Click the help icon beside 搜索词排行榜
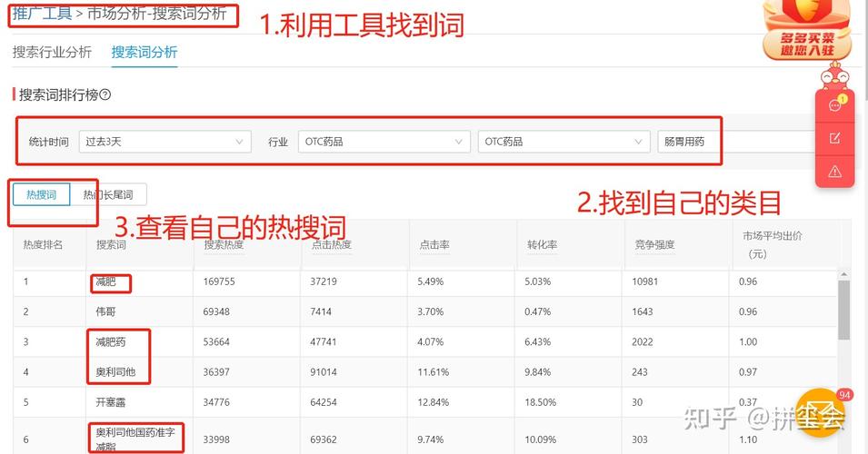The image size is (868, 454). coord(105,94)
